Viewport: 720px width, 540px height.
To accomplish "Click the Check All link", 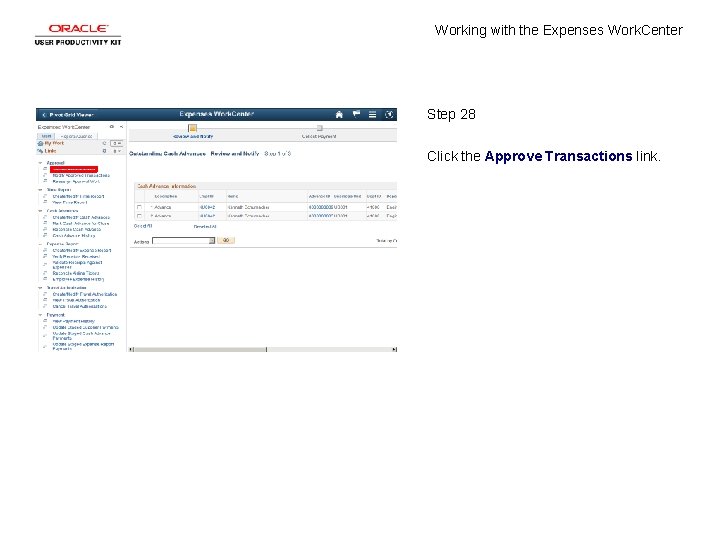I will point(143,226).
